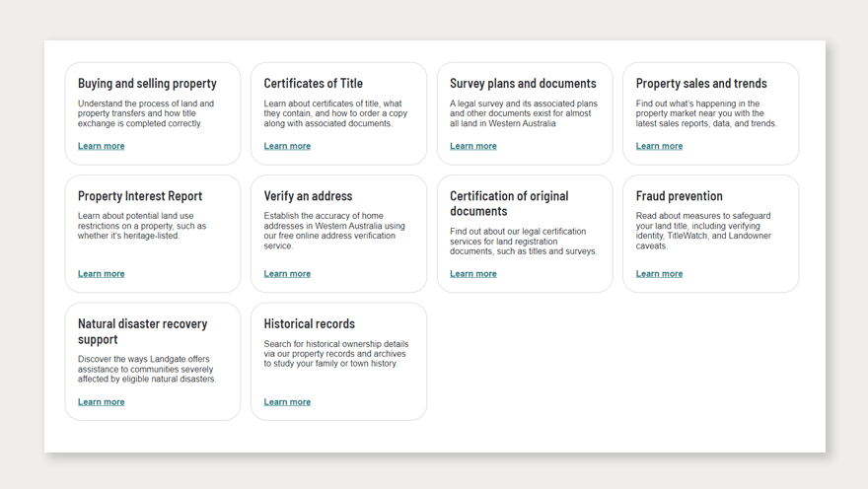
Task: Click Learn more for Certification of original documents
Action: point(472,274)
